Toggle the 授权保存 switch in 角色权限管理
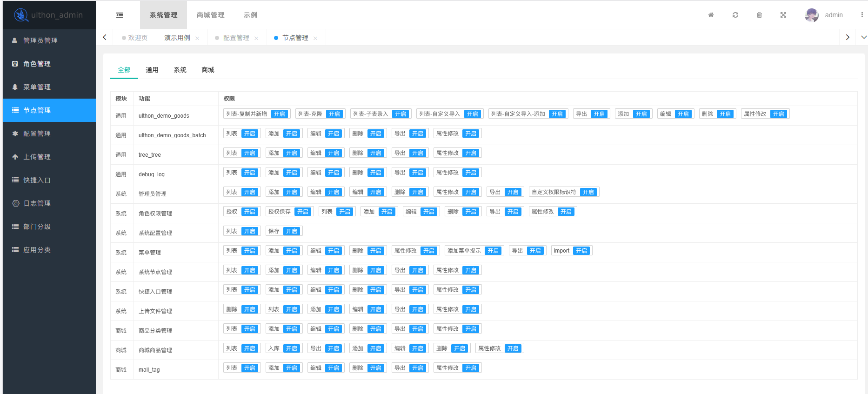The width and height of the screenshot is (868, 394). (303, 212)
